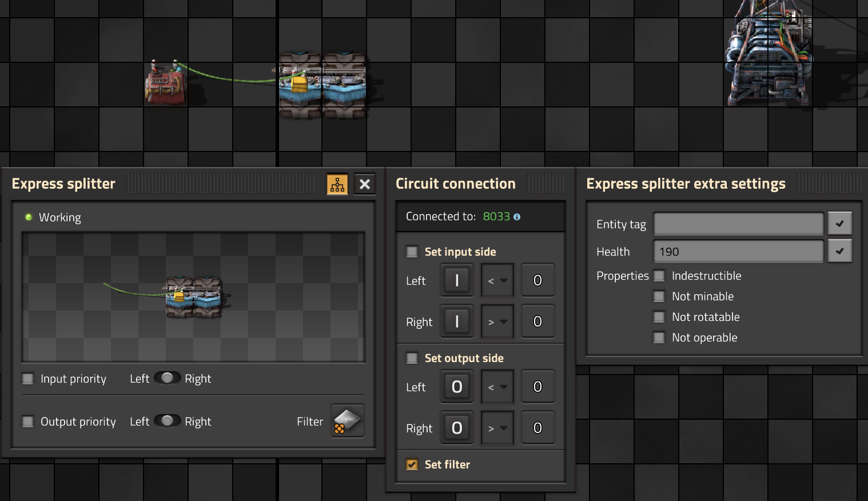Click the splitter in the preview pane
This screenshot has width=868, height=501.
click(193, 297)
